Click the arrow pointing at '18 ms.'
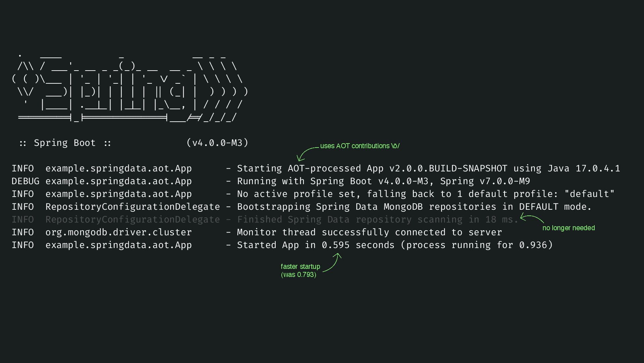644x363 pixels. tap(532, 218)
